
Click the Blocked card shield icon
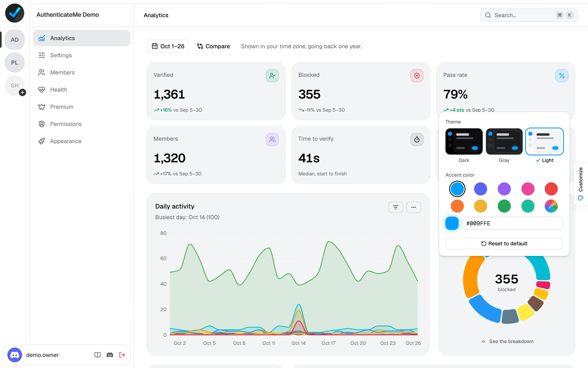click(417, 76)
